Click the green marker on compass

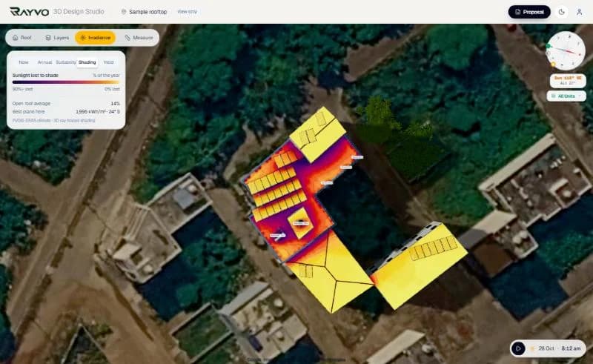click(549, 46)
